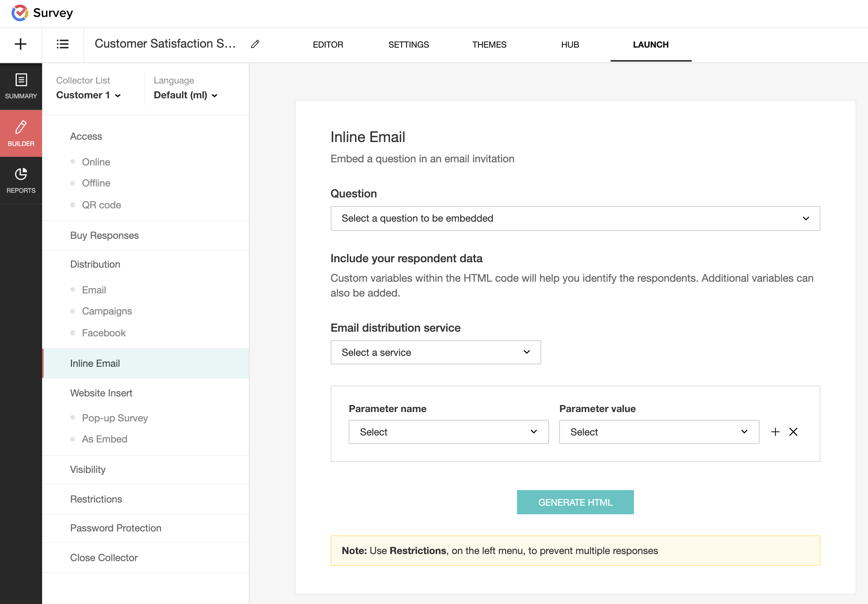Click the Generate HTML button
The width and height of the screenshot is (868, 604).
pos(575,502)
